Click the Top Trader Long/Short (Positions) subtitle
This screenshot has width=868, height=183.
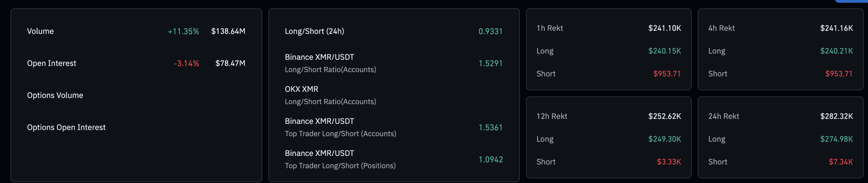click(340, 166)
